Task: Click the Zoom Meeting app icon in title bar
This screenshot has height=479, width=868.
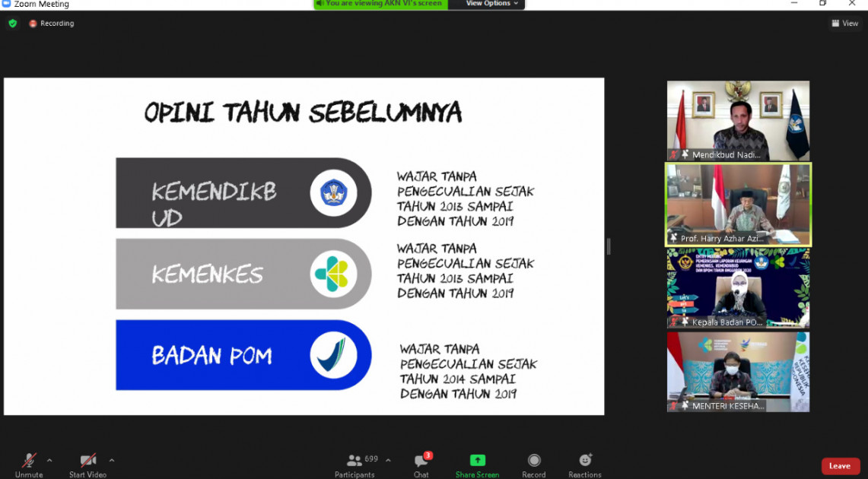Action: click(x=6, y=4)
